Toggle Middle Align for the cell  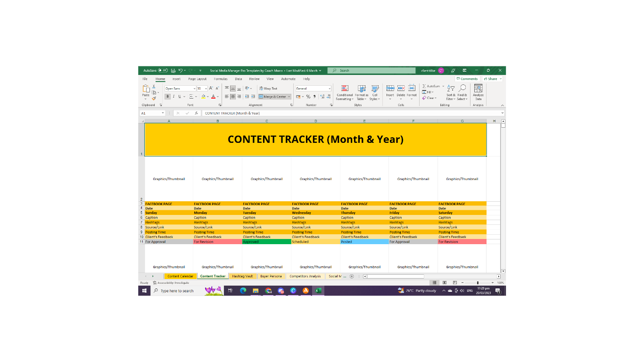click(x=233, y=88)
